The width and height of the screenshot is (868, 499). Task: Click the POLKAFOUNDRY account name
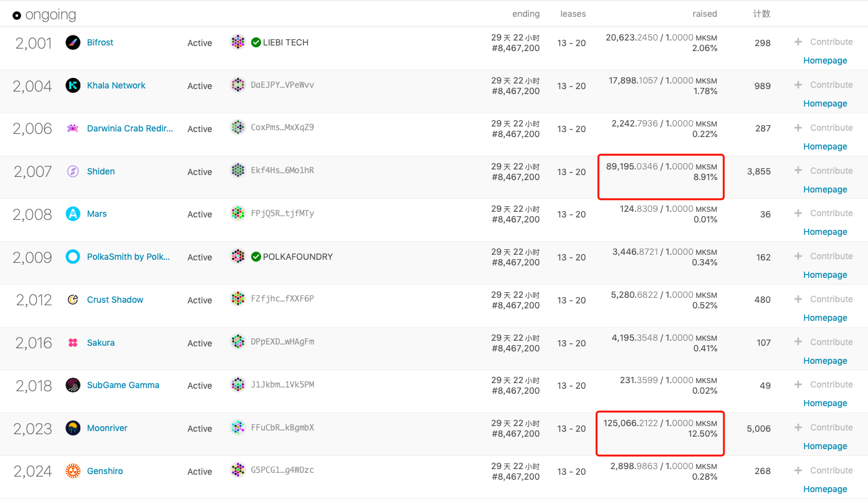[298, 257]
